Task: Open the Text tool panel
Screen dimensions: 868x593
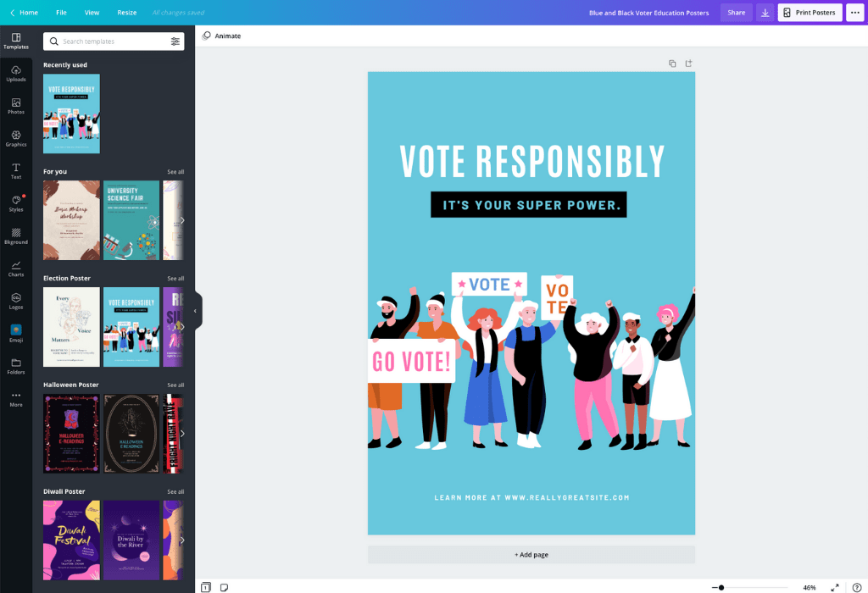Action: (16, 171)
